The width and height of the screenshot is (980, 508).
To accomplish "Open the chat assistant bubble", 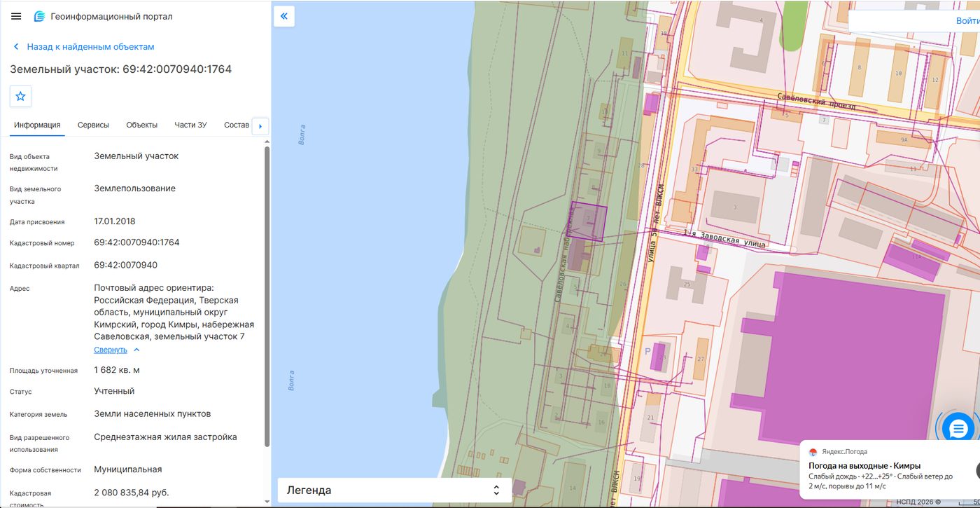I will 958,427.
